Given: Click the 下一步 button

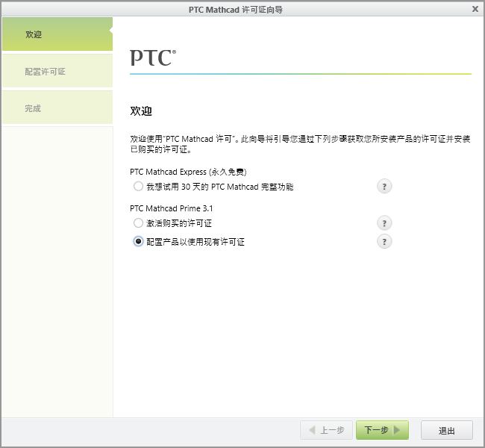Looking at the screenshot, I should [x=382, y=430].
